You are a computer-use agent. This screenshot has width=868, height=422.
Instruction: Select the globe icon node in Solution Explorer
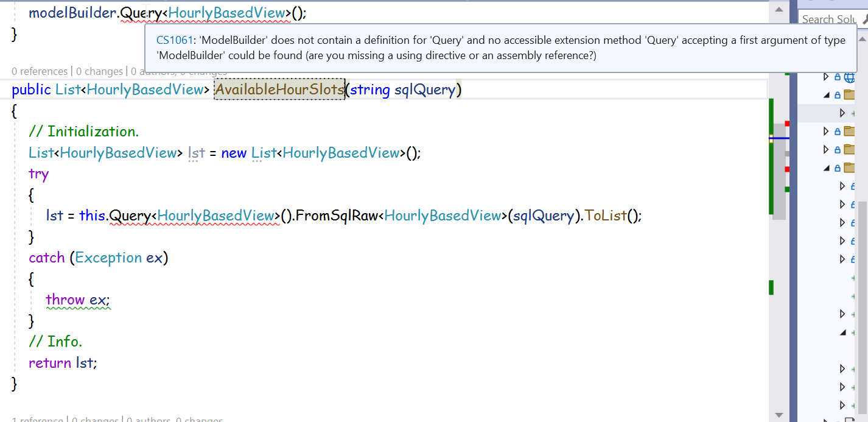(x=849, y=77)
